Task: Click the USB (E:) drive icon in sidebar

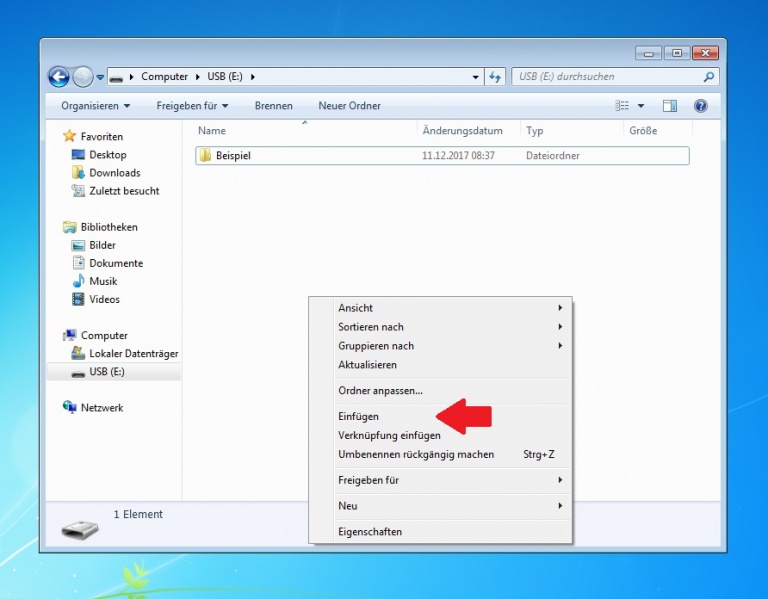Action: [78, 374]
